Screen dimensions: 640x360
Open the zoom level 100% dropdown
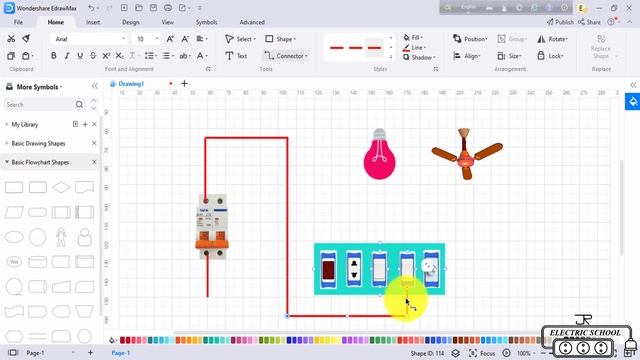pyautogui.click(x=526, y=353)
